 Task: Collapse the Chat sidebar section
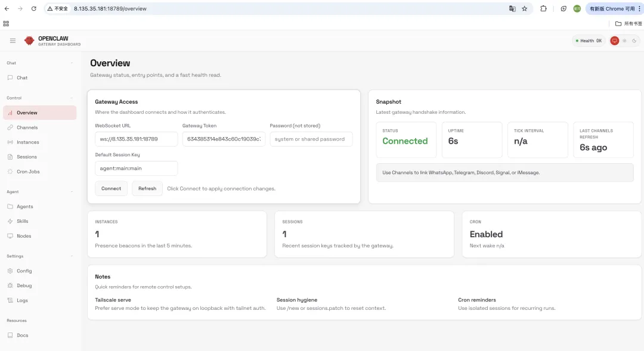click(72, 63)
